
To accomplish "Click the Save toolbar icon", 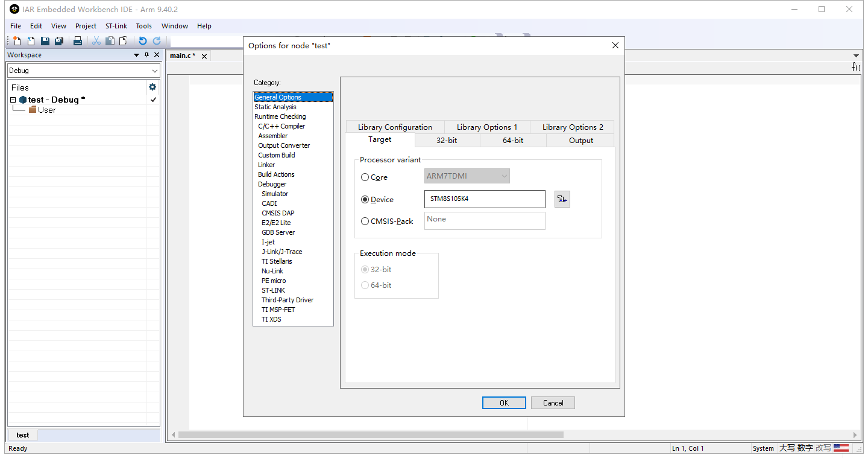I will tap(45, 41).
